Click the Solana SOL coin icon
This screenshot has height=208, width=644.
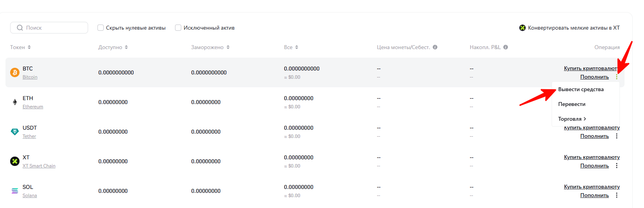(x=15, y=191)
